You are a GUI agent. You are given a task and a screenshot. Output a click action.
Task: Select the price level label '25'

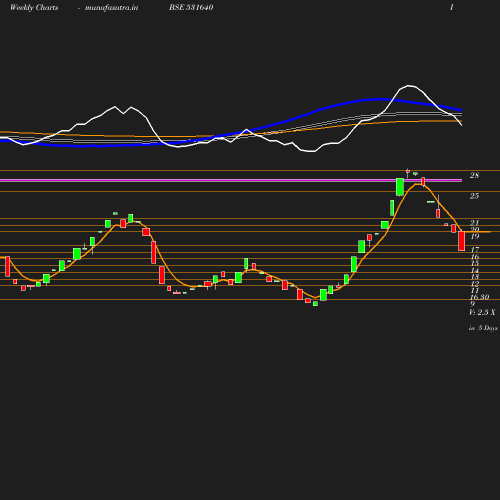pyautogui.click(x=474, y=196)
